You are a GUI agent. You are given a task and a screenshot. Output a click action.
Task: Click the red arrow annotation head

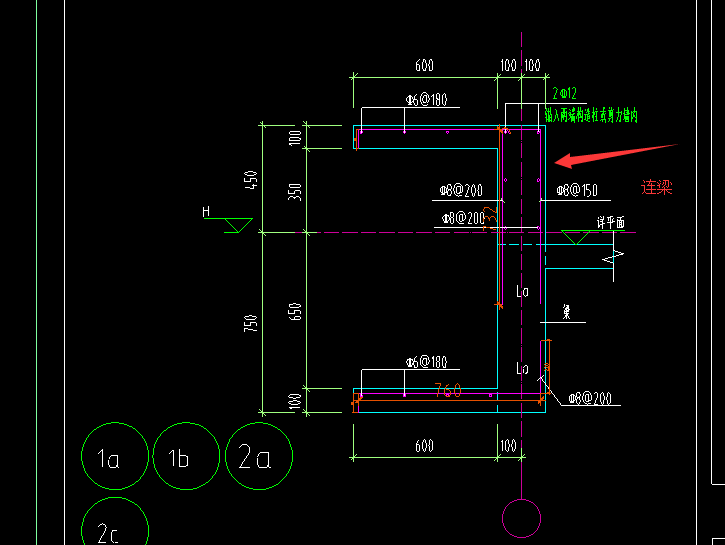tap(565, 160)
